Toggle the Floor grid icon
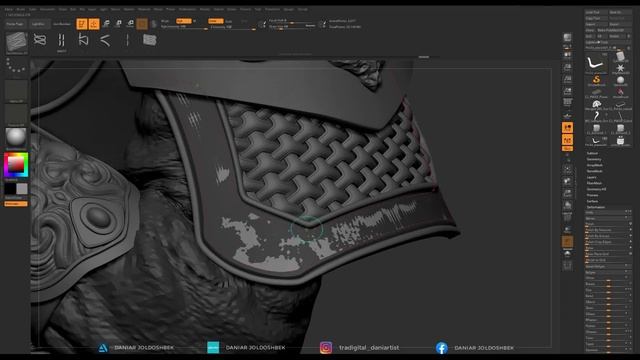The height and width of the screenshot is (360, 640). click(567, 116)
